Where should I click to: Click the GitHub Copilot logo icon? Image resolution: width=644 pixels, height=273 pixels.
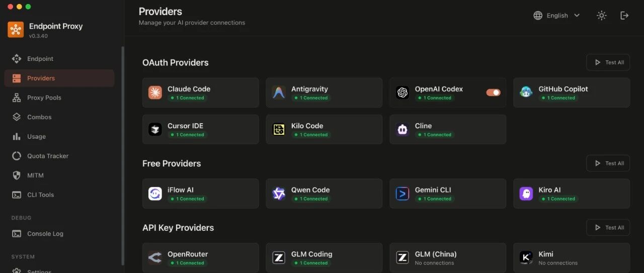click(x=526, y=93)
